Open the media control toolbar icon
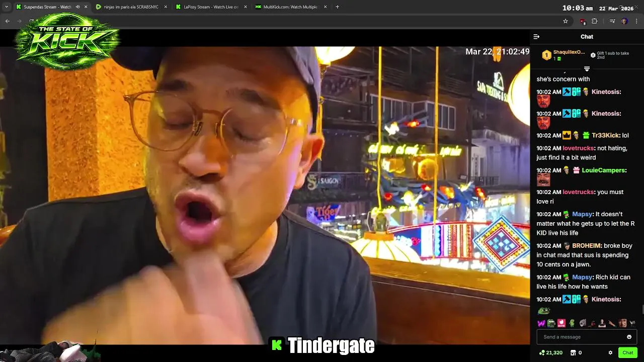 click(x=612, y=21)
